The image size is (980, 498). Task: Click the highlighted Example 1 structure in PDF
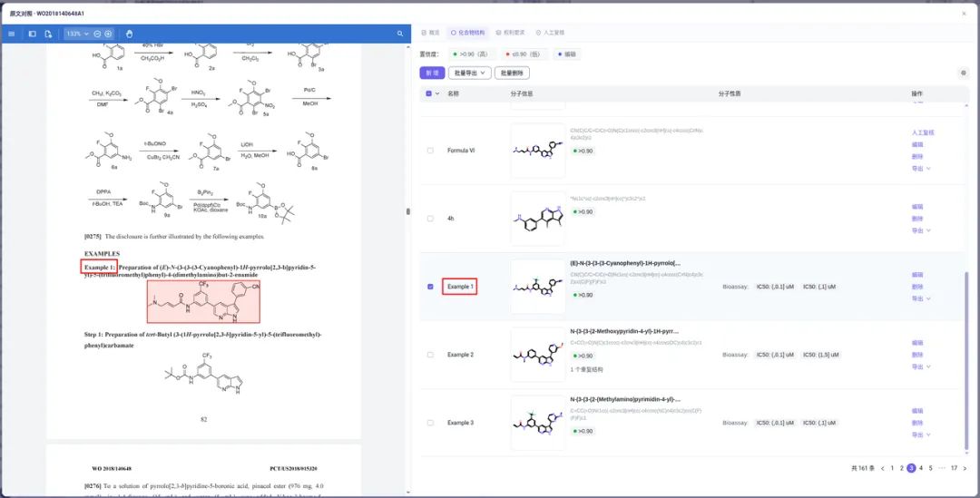coord(203,301)
